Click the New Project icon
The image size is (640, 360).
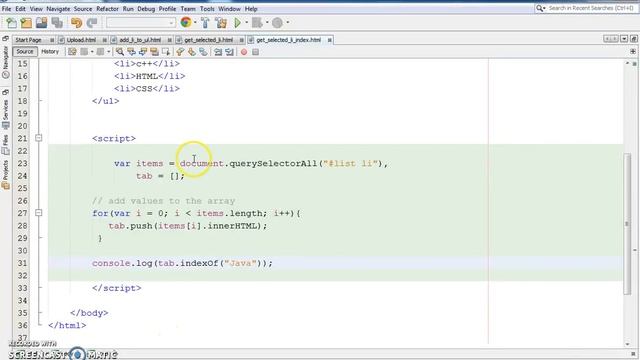[x=27, y=23]
